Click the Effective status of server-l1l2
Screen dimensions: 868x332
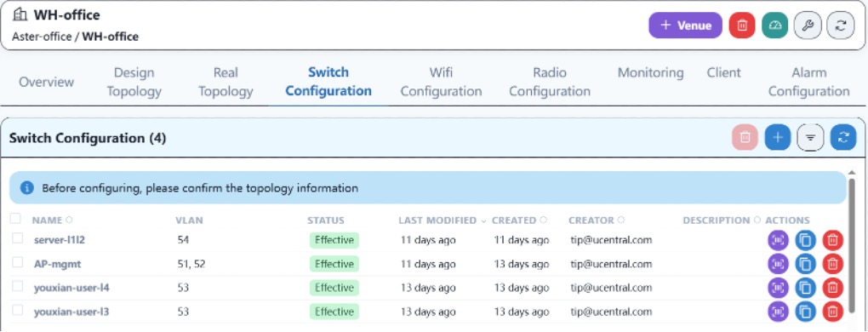[334, 240]
